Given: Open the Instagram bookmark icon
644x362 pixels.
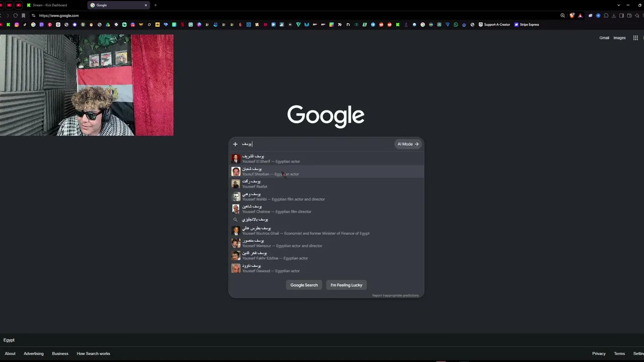Looking at the screenshot, I should (x=17, y=25).
